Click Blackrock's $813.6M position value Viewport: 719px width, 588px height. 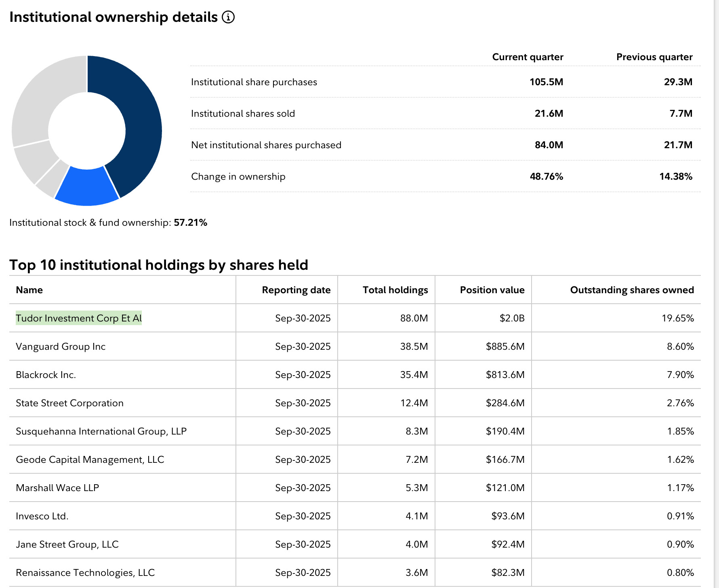(505, 375)
